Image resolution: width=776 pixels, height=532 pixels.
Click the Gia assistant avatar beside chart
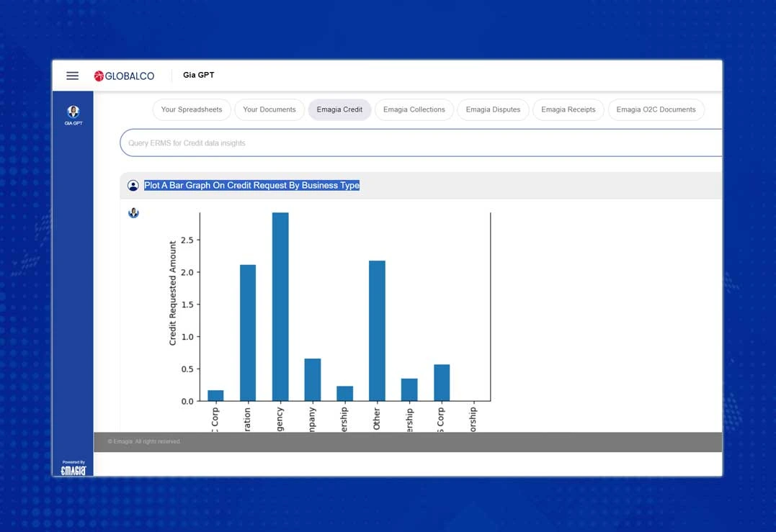pos(133,213)
